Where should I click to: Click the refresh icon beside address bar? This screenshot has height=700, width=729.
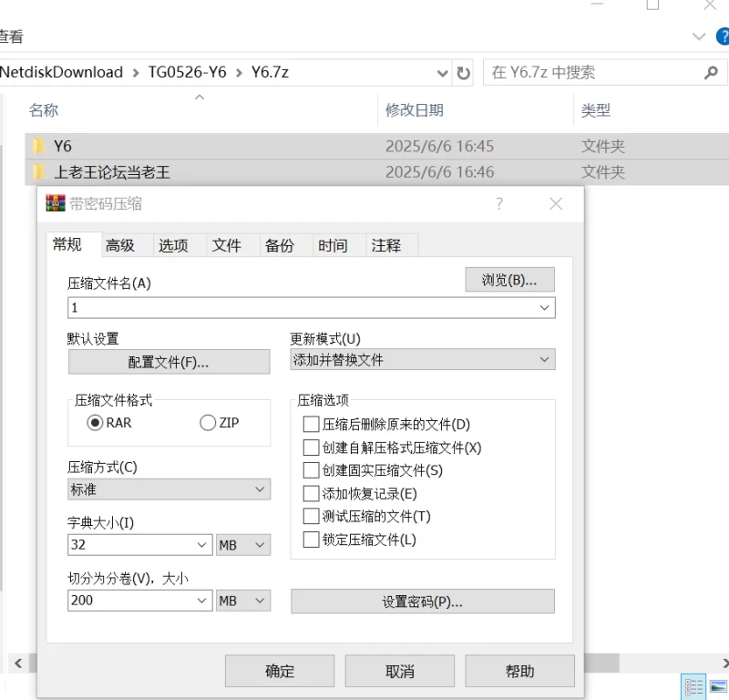(x=463, y=73)
